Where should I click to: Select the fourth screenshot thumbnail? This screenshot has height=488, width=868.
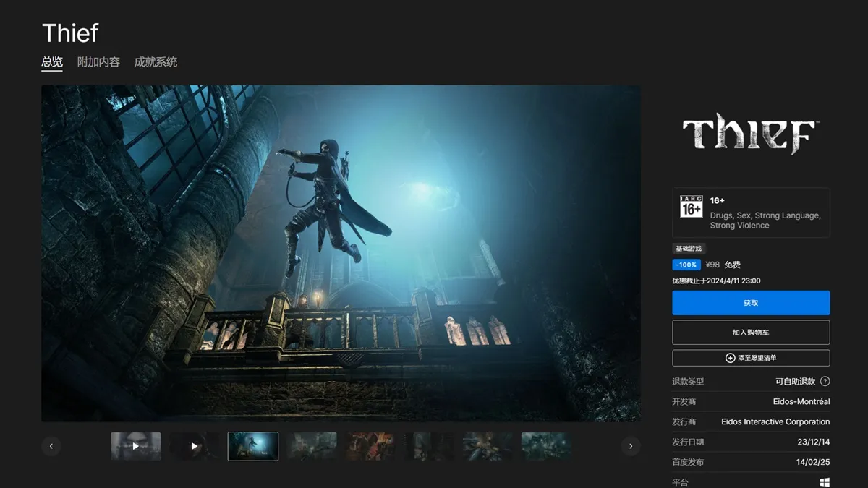pyautogui.click(x=312, y=446)
